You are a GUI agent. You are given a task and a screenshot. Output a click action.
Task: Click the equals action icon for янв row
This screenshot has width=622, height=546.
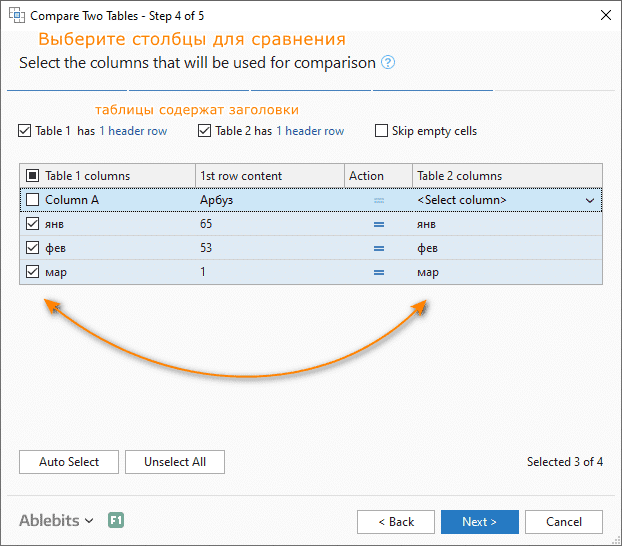click(x=379, y=224)
